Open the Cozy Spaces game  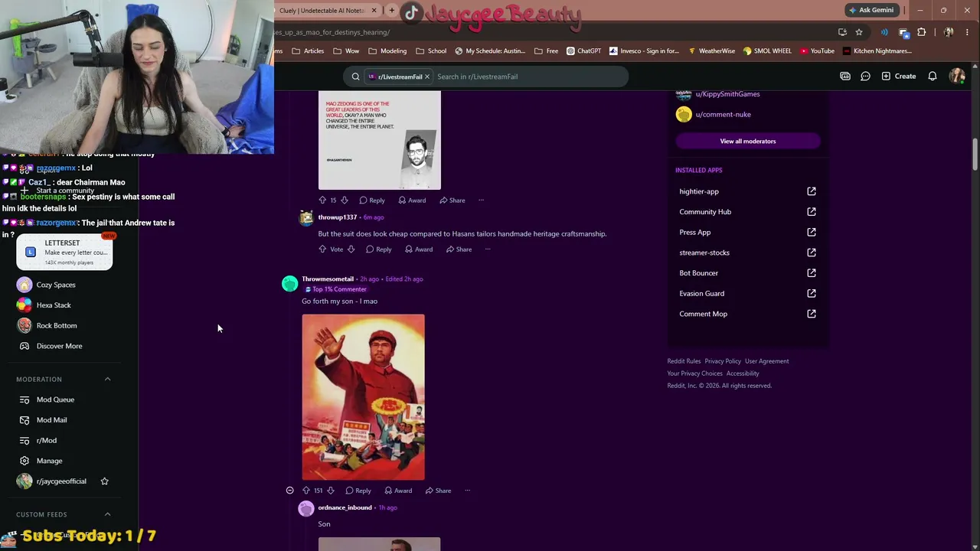pos(56,285)
